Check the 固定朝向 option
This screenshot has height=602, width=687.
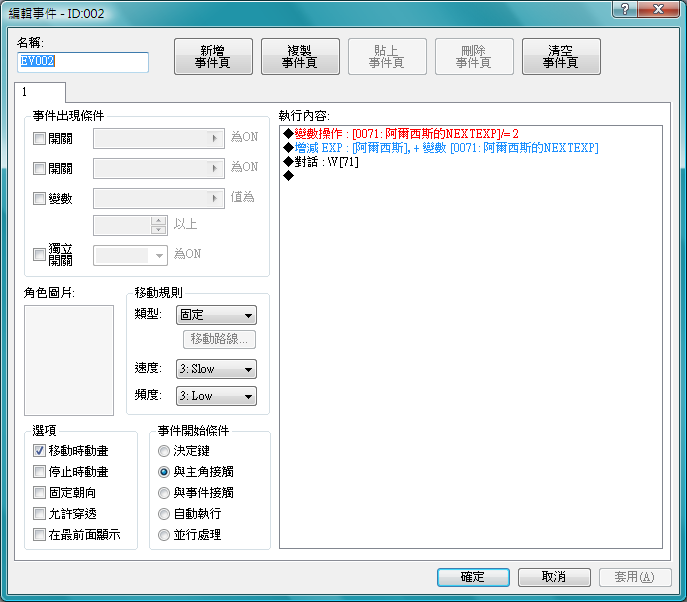39,492
